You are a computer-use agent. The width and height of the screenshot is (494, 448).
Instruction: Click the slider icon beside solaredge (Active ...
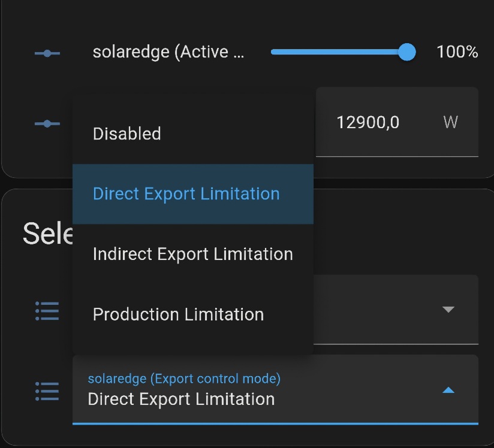coord(47,53)
